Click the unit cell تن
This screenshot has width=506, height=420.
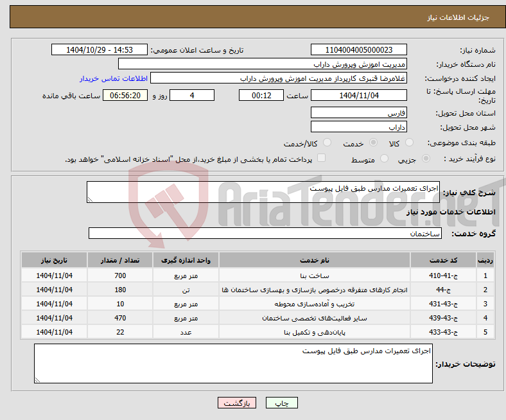186,290
